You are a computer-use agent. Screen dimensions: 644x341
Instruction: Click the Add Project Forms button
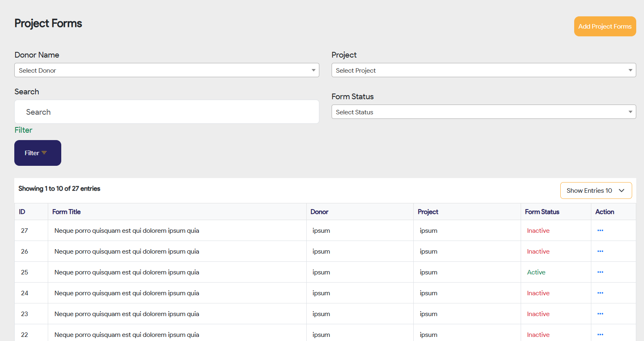click(x=605, y=27)
